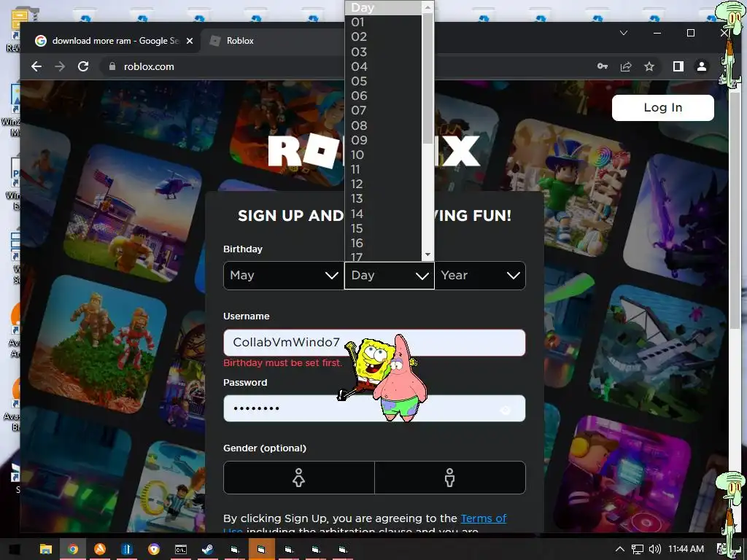Bookmark this page with the star
The width and height of the screenshot is (747, 560).
[x=649, y=66]
